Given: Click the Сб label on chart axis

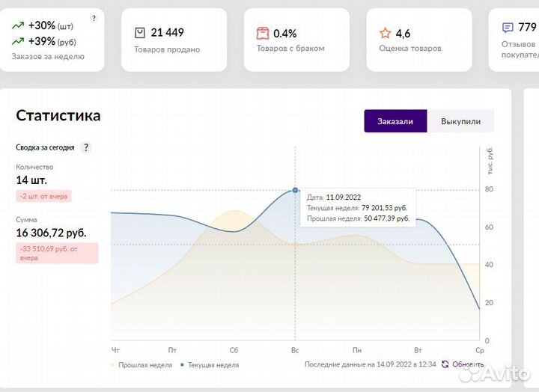Looking at the screenshot, I should [x=234, y=350].
